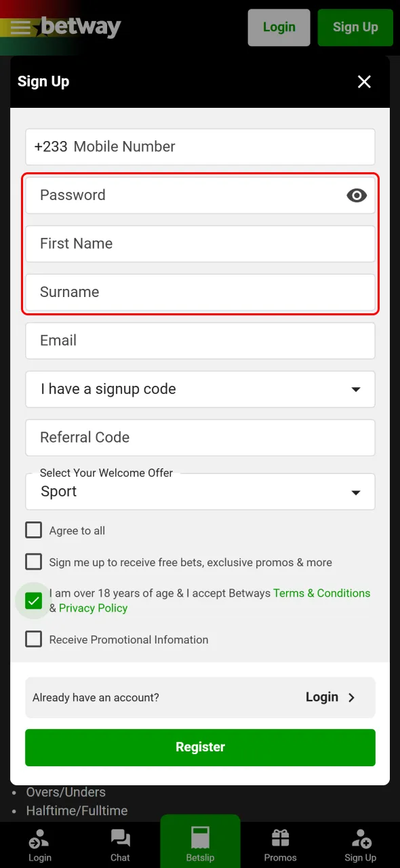Open the hamburger navigation menu
400x868 pixels.
[x=20, y=27]
